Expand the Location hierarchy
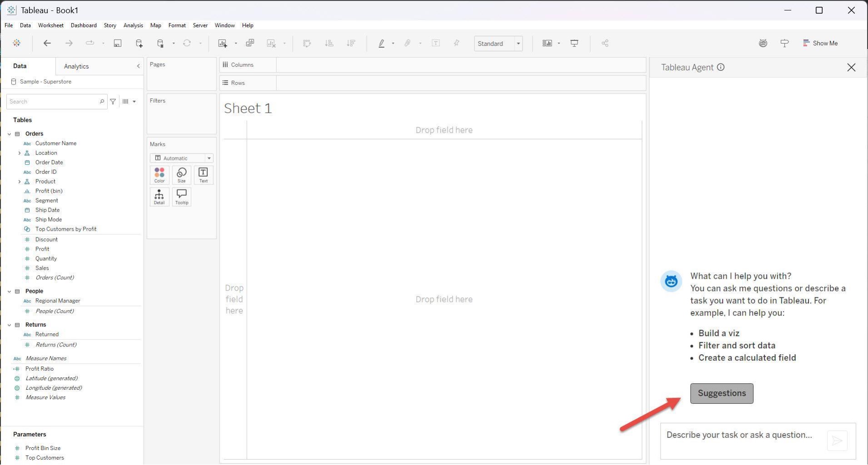Screen dimensions: 868x465 pos(19,153)
